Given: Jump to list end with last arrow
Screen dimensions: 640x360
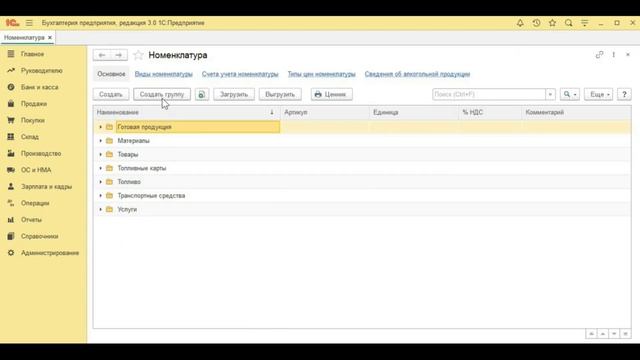Looking at the screenshot, I should click(625, 334).
